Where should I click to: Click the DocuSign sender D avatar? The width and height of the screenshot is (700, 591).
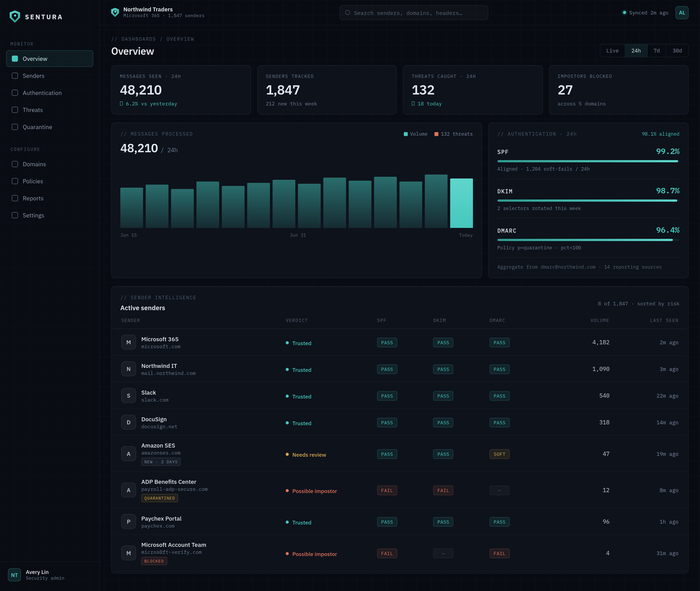tap(129, 423)
